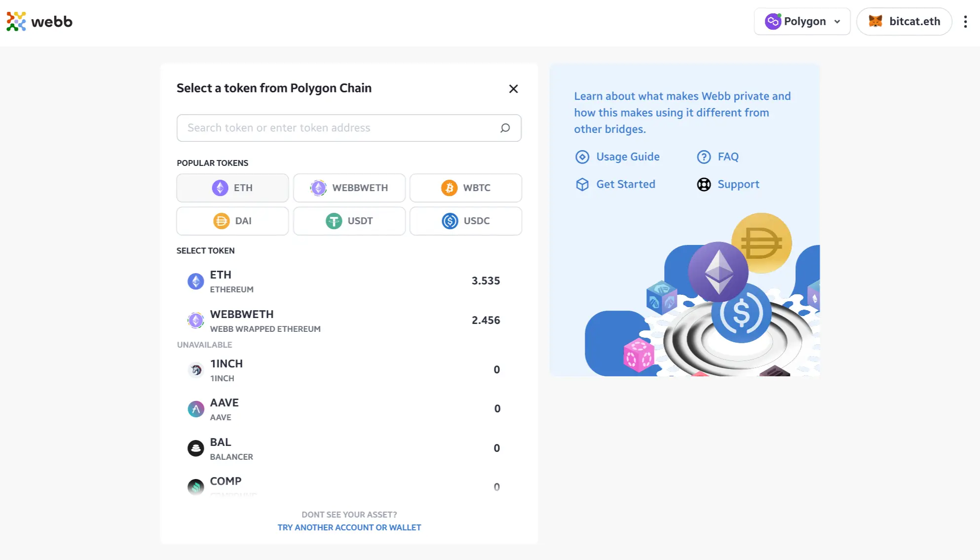Select WBTC popular token chip

pos(466,188)
